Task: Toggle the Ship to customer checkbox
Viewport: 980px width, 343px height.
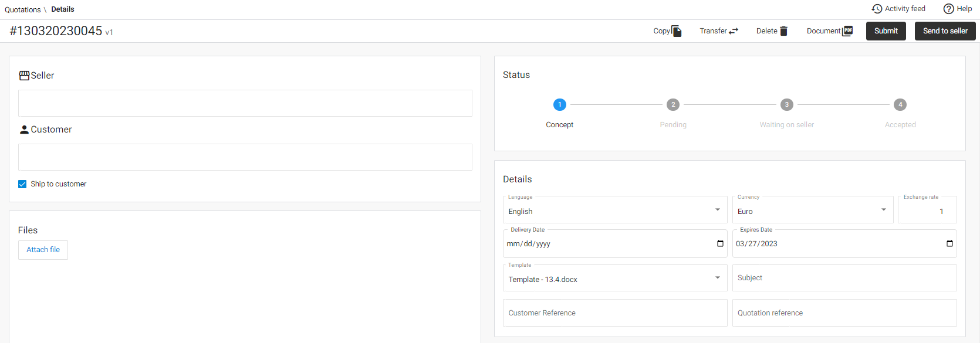Action: pyautogui.click(x=22, y=184)
